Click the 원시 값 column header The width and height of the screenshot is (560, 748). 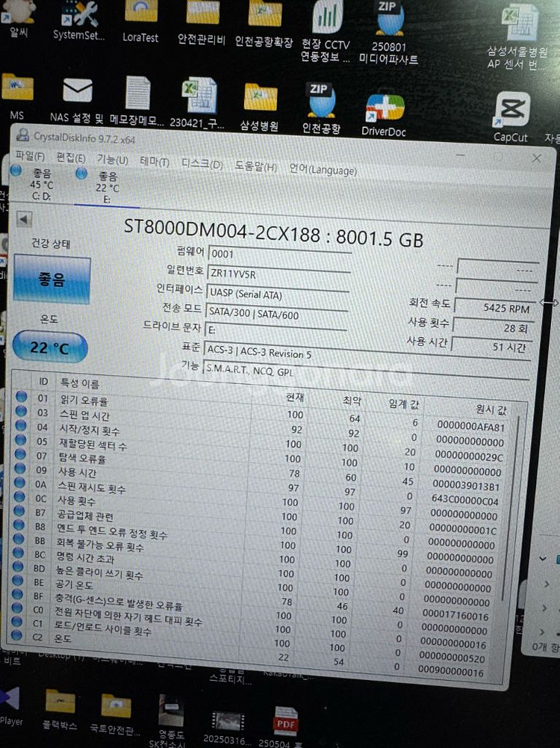click(x=491, y=409)
